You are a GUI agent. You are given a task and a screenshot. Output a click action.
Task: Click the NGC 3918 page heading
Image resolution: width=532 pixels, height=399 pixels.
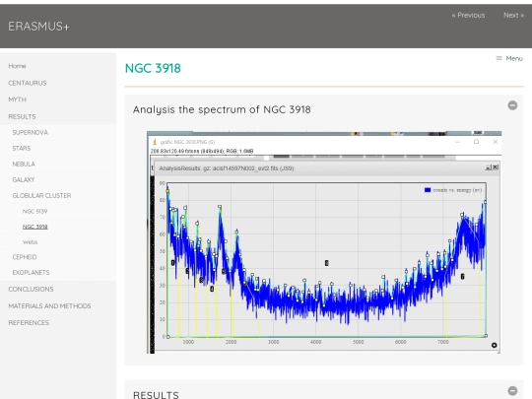click(153, 68)
